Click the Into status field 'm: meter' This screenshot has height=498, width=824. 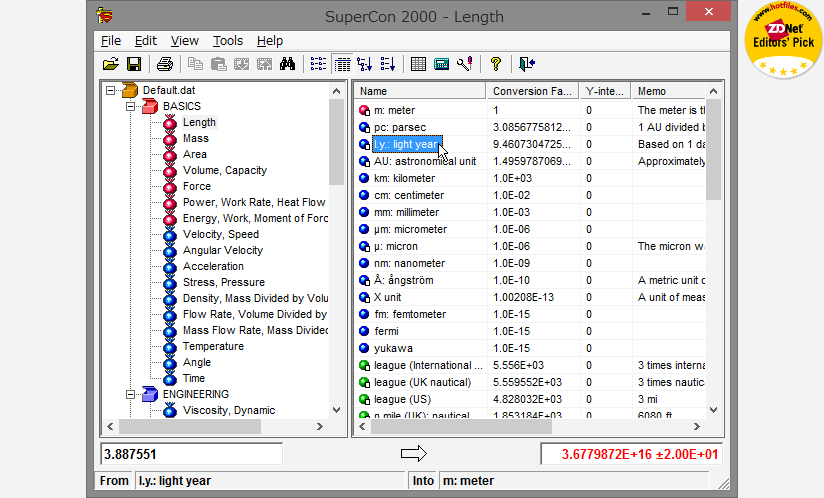click(574, 481)
